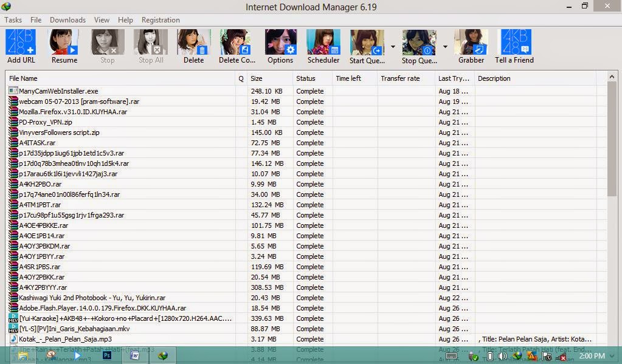Open IDM Options via its toolbar icon
Screen dimensions: 622x364
pos(280,43)
